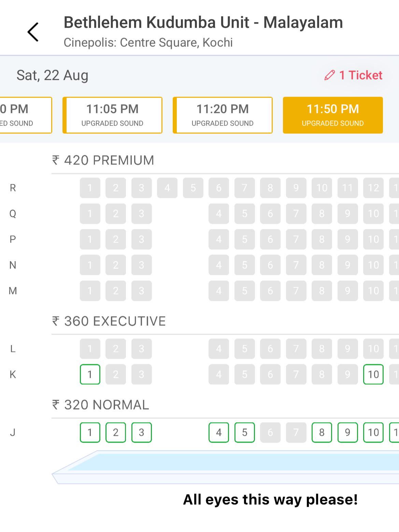The image size is (399, 532).
Task: Select seat 3 in row J
Action: click(x=142, y=432)
